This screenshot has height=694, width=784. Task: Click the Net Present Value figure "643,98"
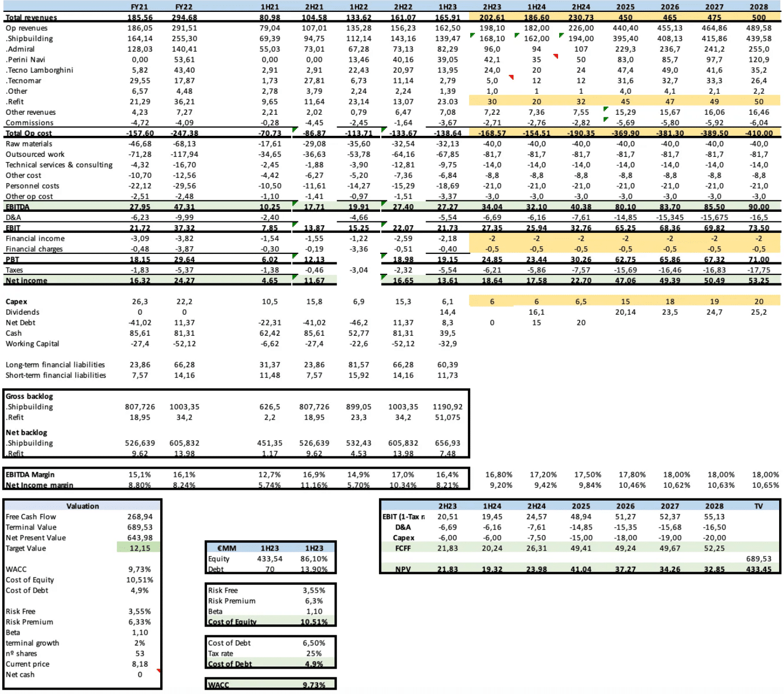140,538
